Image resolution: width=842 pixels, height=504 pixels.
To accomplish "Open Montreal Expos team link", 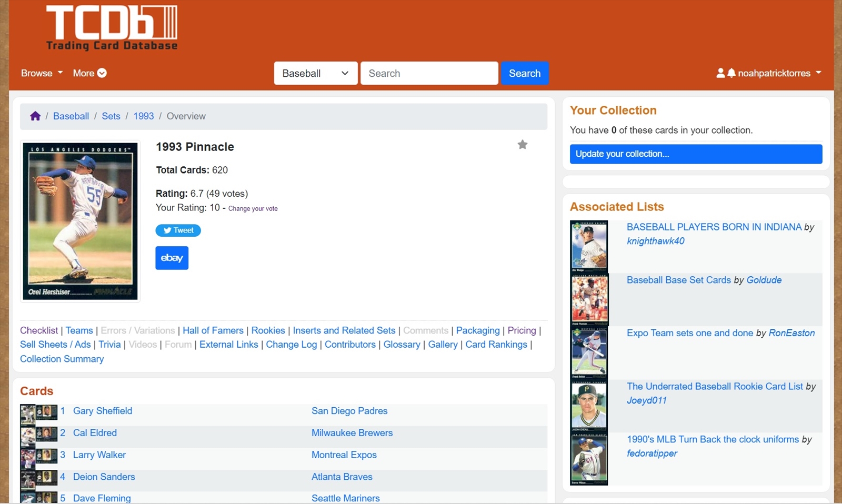I will pyautogui.click(x=344, y=455).
